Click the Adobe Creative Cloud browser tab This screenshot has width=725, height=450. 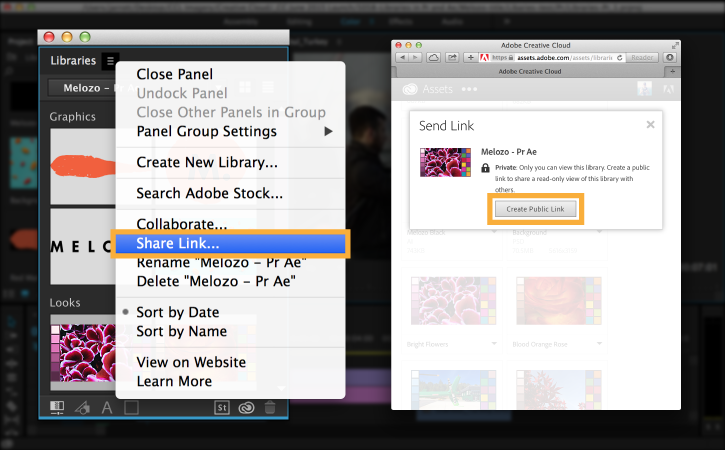click(x=530, y=72)
